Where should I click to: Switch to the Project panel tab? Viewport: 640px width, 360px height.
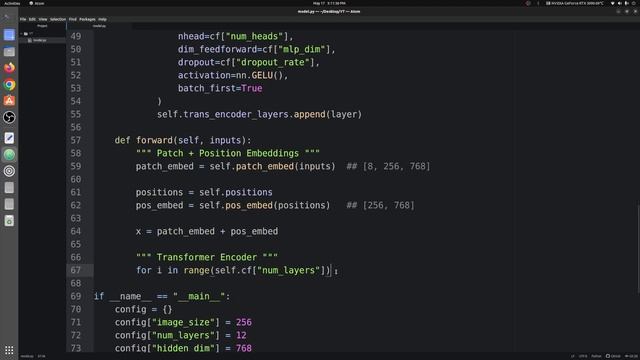coord(42,26)
